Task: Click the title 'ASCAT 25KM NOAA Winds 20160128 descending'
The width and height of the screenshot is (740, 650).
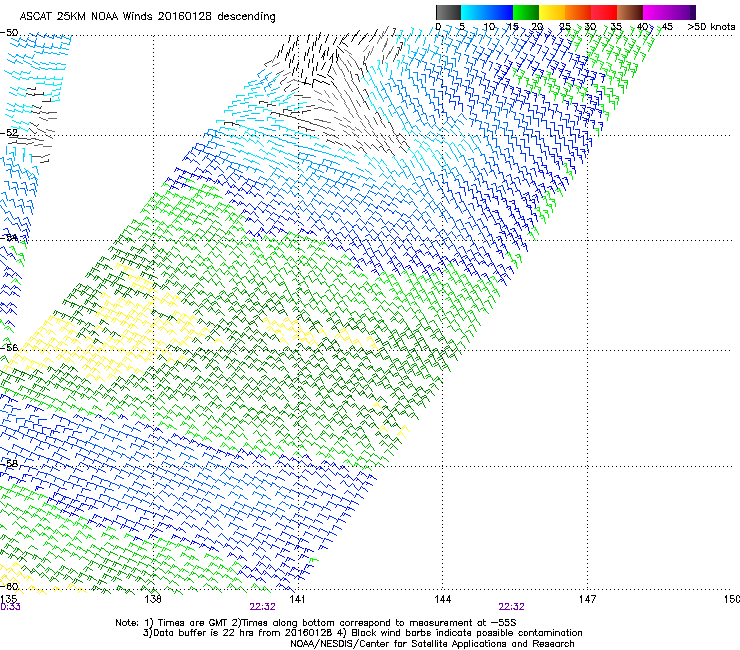Action: [x=147, y=16]
